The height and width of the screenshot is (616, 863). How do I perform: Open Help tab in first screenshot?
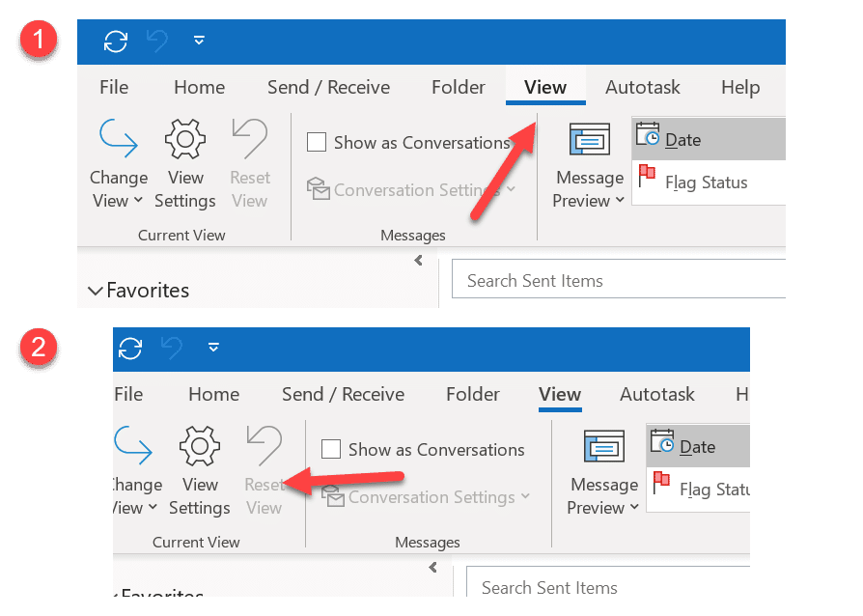click(x=740, y=87)
